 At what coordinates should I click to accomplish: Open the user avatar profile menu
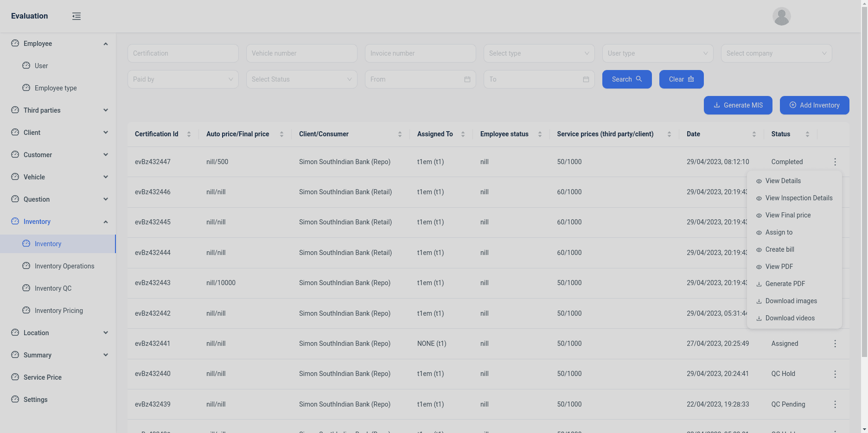tap(781, 16)
